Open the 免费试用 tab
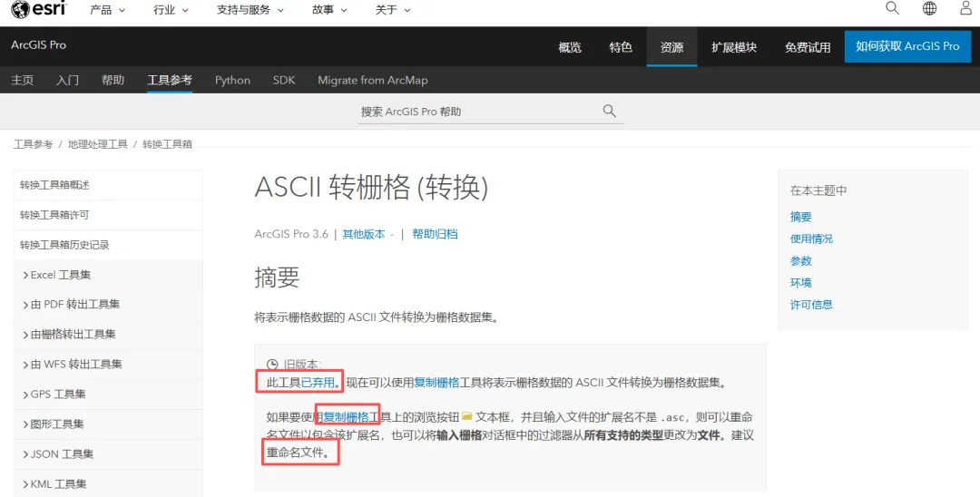Screen dimensions: 980x497 [x=808, y=47]
